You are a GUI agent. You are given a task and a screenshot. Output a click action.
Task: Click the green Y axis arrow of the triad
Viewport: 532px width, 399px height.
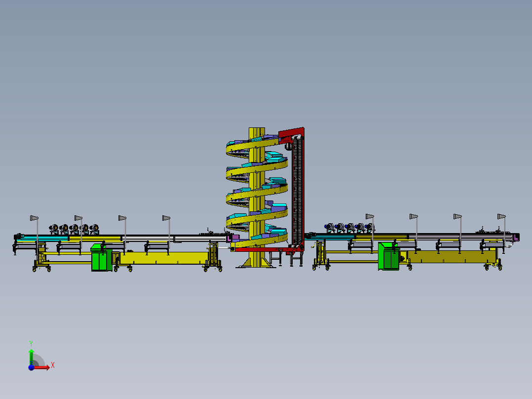31,357
